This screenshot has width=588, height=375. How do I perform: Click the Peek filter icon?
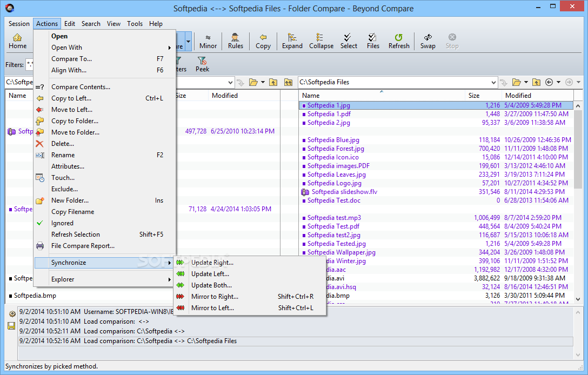click(202, 64)
